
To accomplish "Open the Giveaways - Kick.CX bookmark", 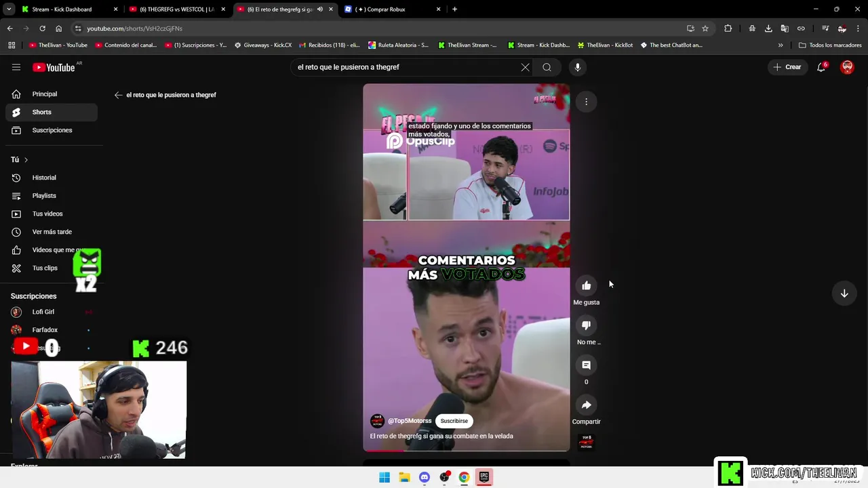I will [x=263, y=45].
